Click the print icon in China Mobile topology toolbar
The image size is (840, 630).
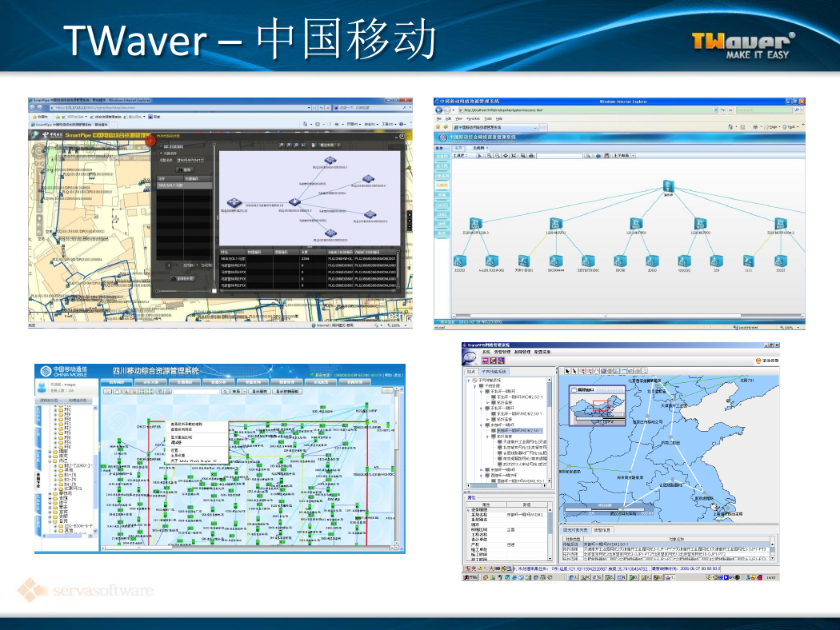[531, 156]
